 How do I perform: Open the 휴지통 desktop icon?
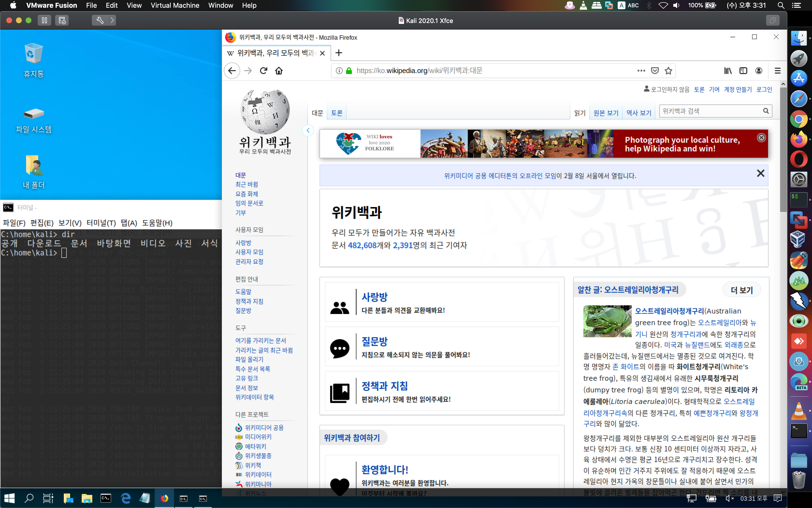click(x=34, y=60)
